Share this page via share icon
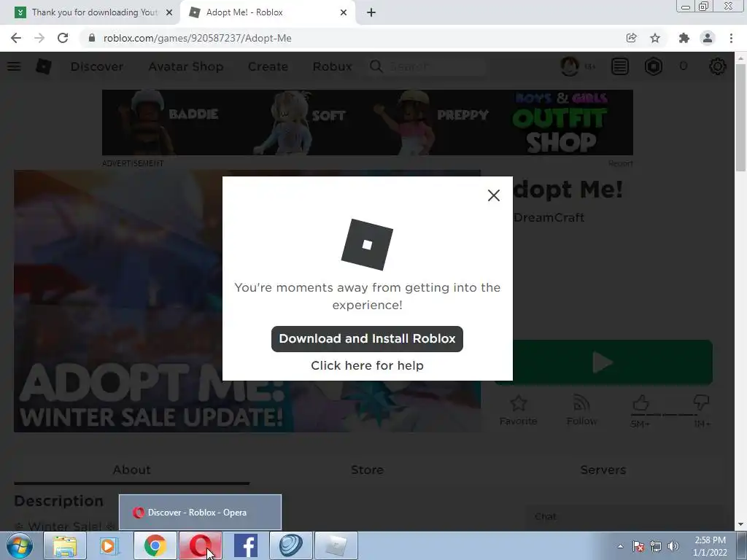747x560 pixels. pyautogui.click(x=631, y=38)
